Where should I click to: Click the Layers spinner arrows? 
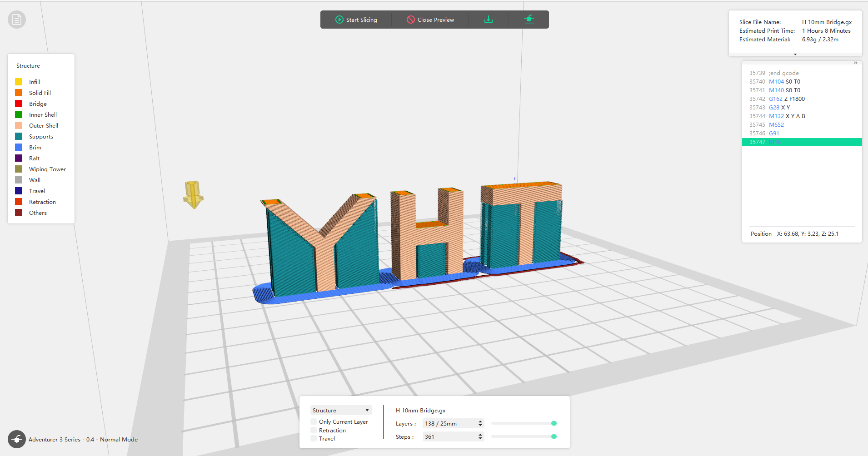click(x=480, y=423)
